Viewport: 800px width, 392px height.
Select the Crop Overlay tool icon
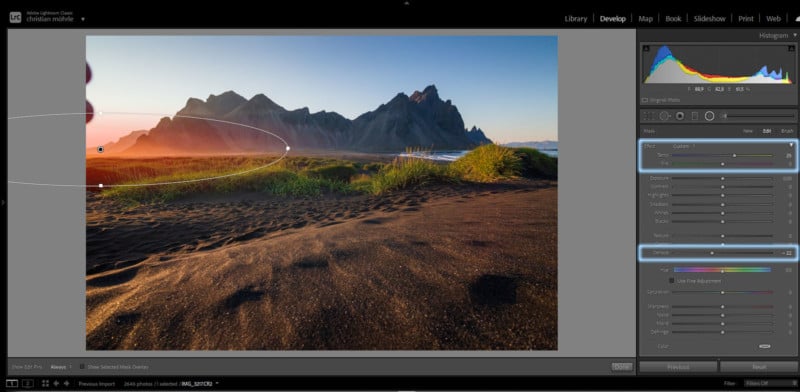(649, 116)
